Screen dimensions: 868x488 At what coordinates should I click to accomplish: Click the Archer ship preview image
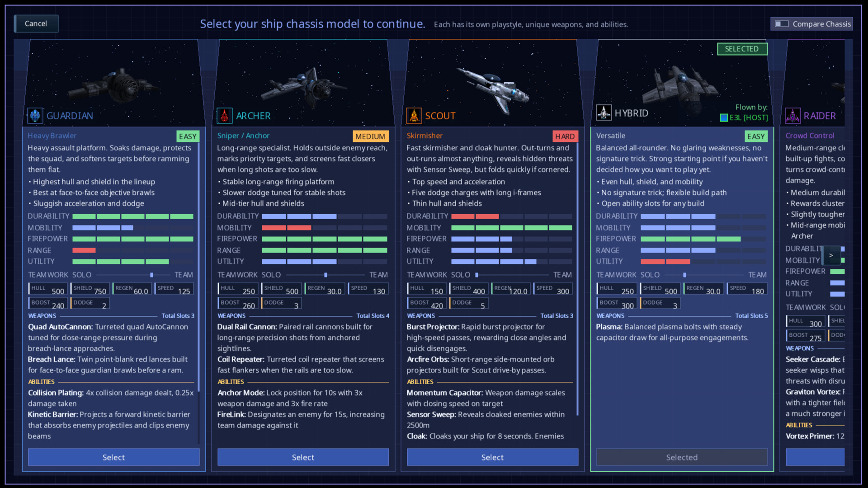[x=303, y=84]
